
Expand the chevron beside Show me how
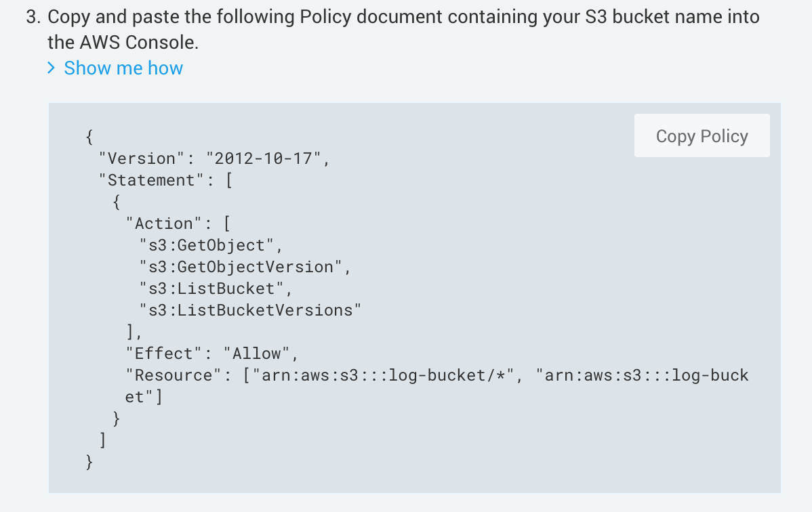(x=52, y=68)
